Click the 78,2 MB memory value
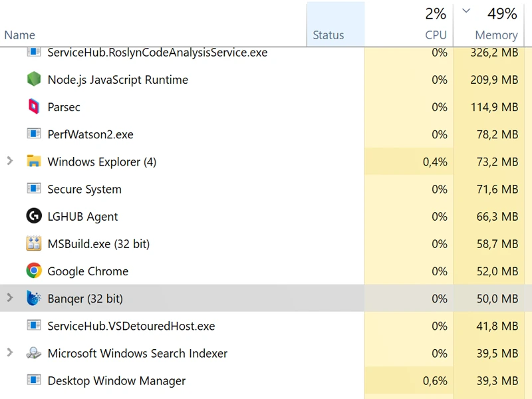The height and width of the screenshot is (399, 532). [x=497, y=135]
